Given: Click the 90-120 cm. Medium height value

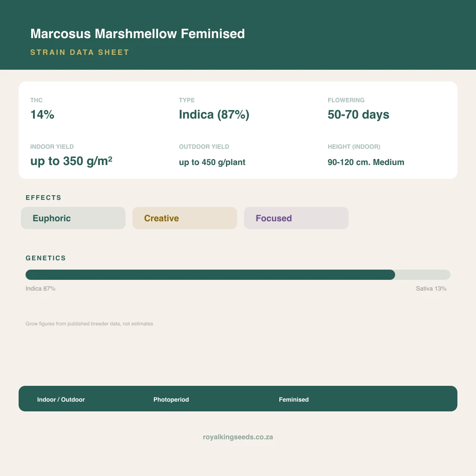Looking at the screenshot, I should [366, 162].
